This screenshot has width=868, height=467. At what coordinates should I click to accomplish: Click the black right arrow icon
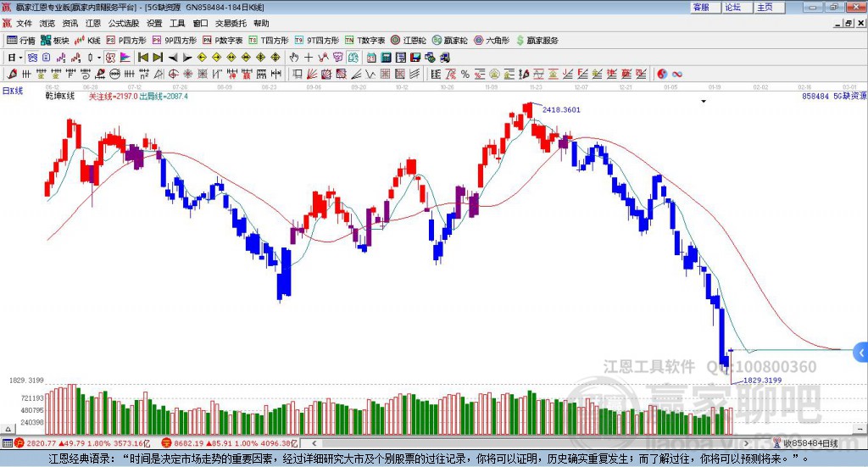(187, 58)
